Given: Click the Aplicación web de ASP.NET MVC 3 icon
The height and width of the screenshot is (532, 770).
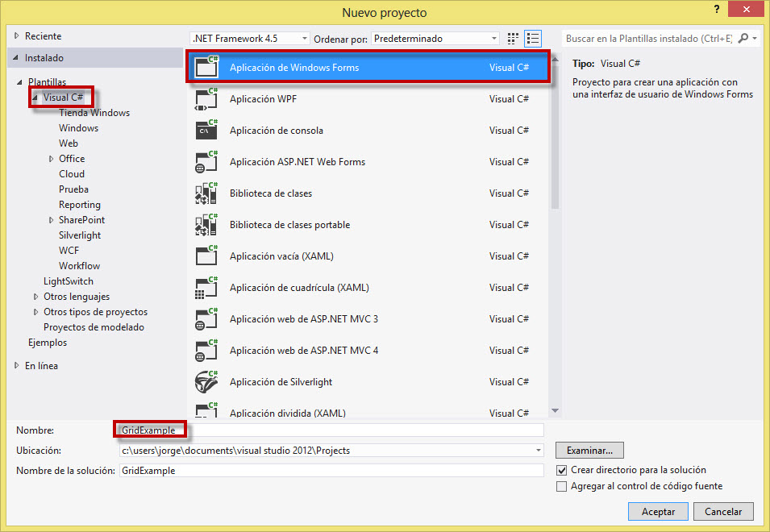Looking at the screenshot, I should tap(206, 319).
